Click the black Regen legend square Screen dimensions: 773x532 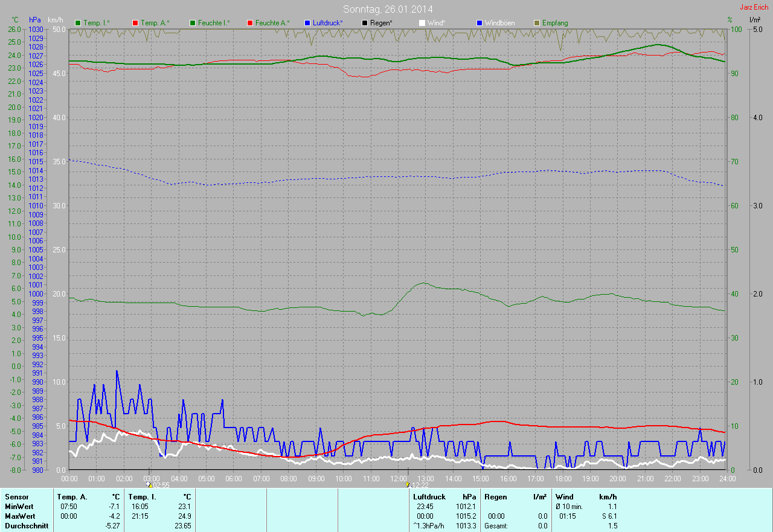pyautogui.click(x=364, y=23)
